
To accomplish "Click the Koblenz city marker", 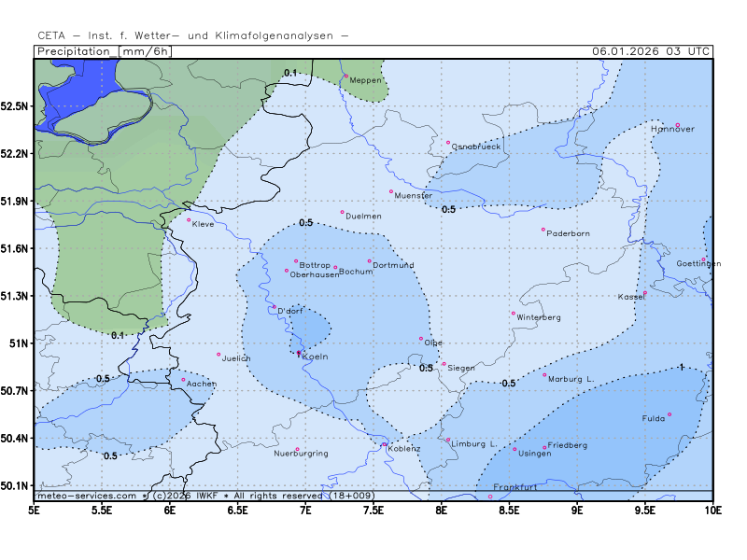I will 385,444.
